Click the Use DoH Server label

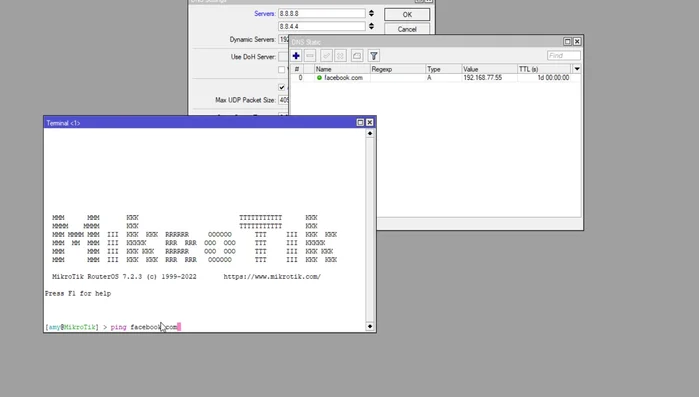click(253, 57)
